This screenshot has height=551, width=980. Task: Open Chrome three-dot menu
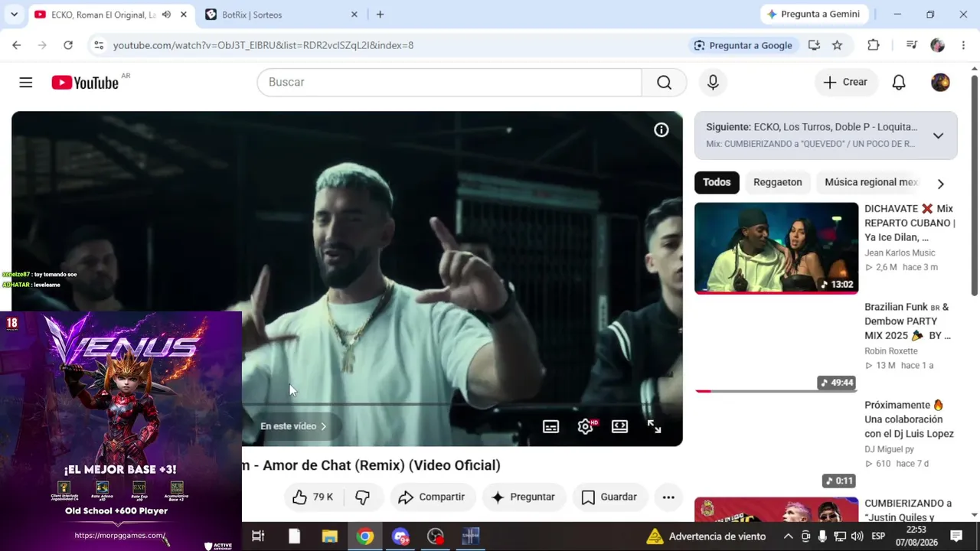(x=962, y=45)
